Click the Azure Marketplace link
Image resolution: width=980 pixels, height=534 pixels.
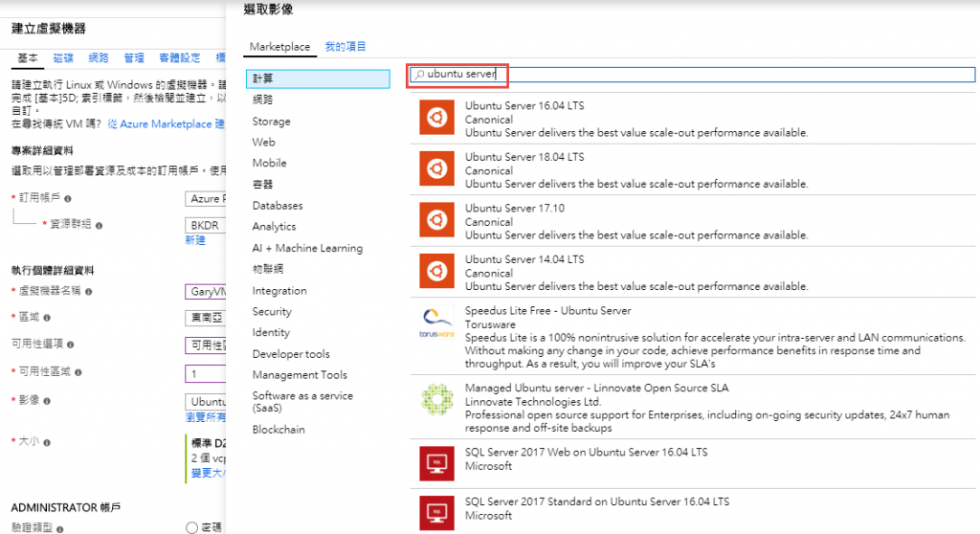[x=167, y=123]
